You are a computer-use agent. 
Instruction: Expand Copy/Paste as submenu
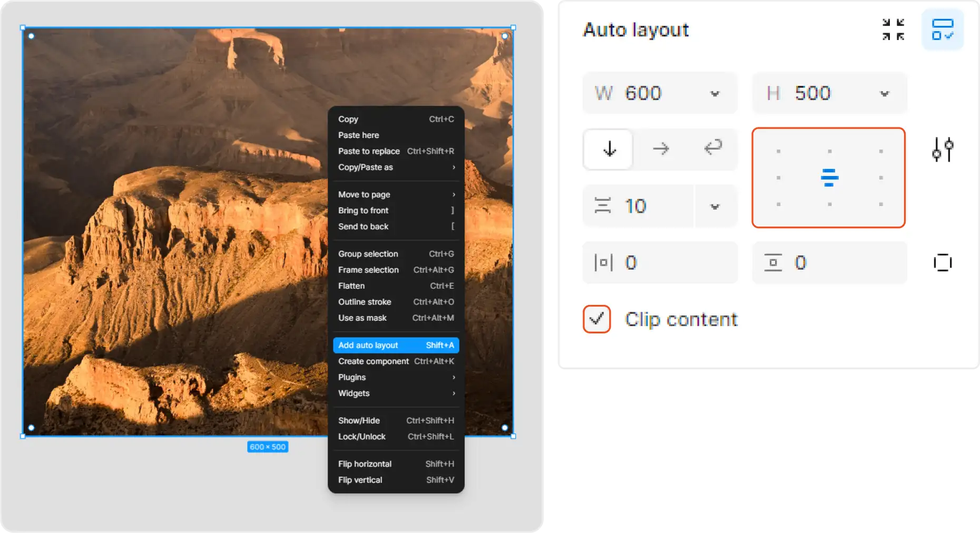(396, 167)
